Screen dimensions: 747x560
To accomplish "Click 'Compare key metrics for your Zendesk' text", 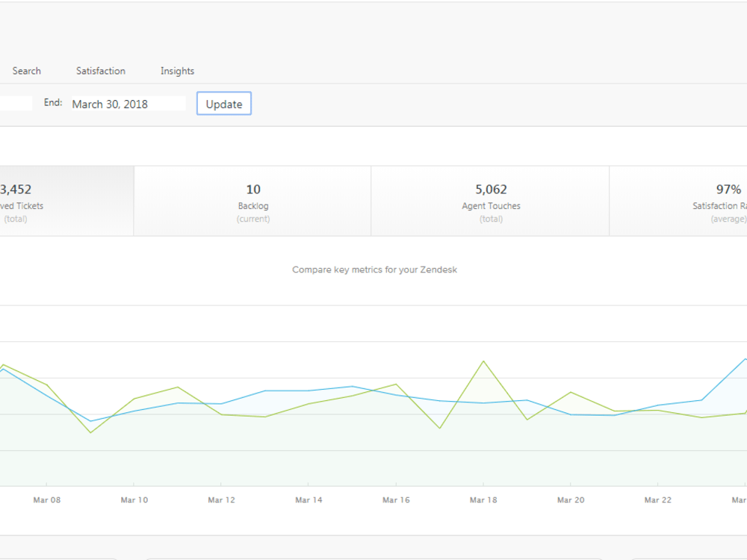I will coord(374,270).
